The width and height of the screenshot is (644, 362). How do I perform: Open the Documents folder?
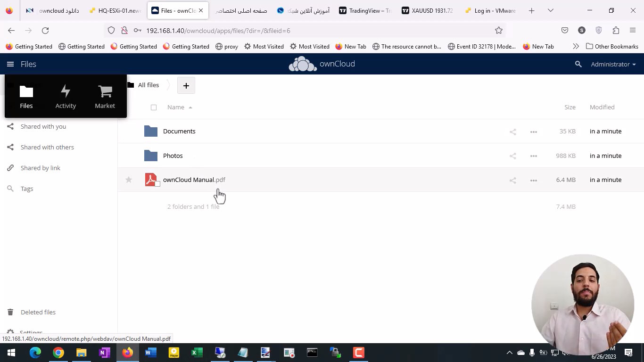pyautogui.click(x=179, y=132)
